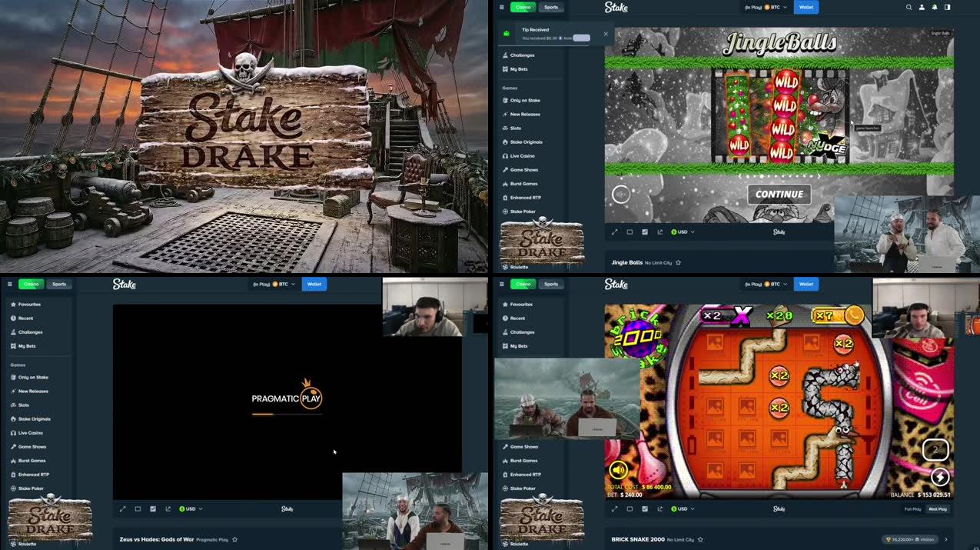Dismiss the Tip Received notification
Viewport: 980px width, 550px height.
606,34
